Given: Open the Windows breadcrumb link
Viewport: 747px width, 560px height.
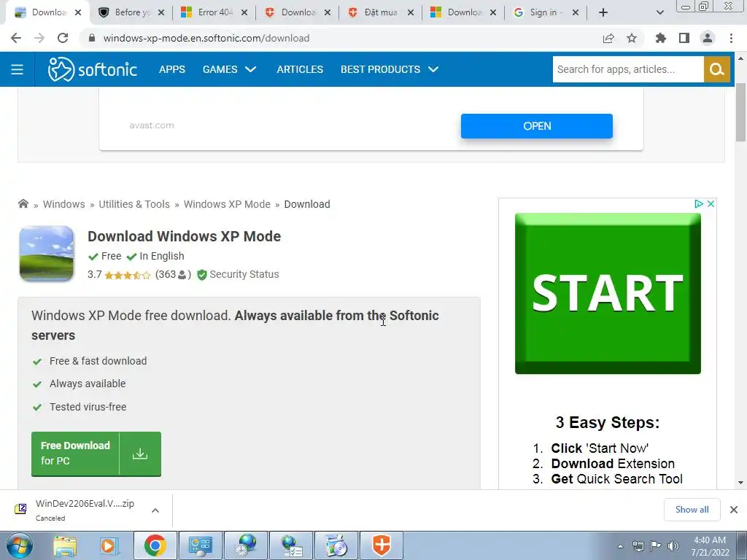Looking at the screenshot, I should 64,204.
